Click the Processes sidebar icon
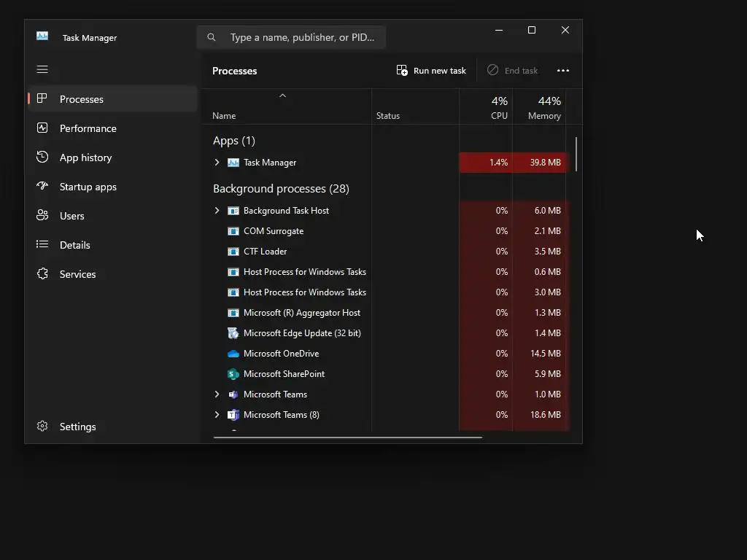 click(42, 98)
